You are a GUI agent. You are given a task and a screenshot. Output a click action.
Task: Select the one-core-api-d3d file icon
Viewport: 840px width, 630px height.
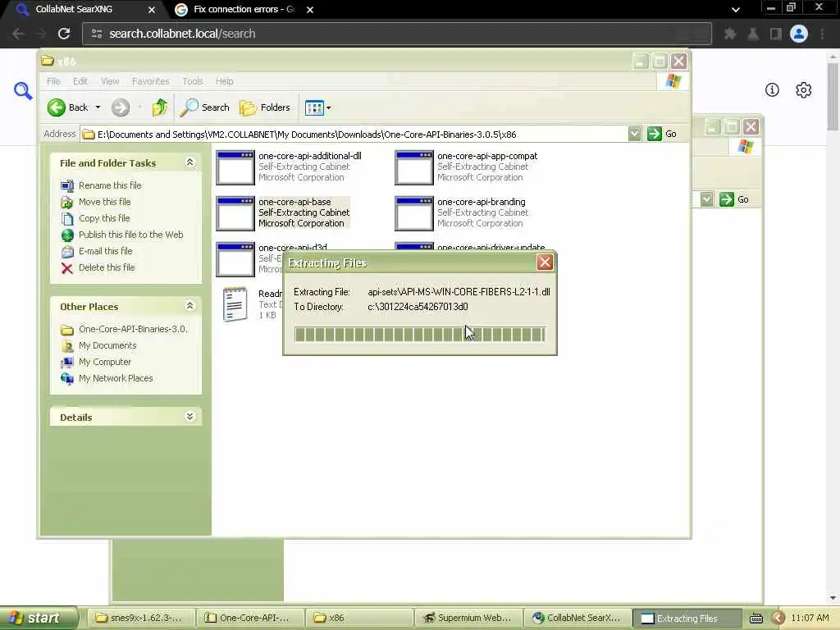coord(235,260)
